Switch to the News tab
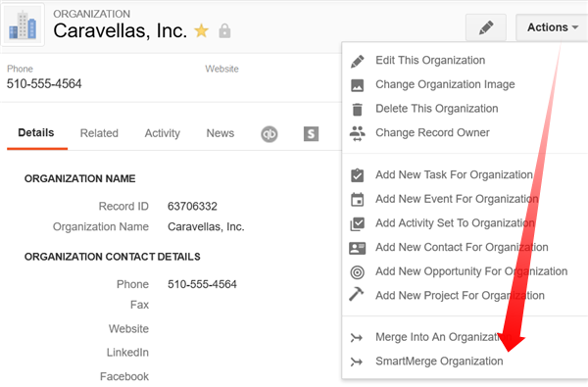 (220, 133)
